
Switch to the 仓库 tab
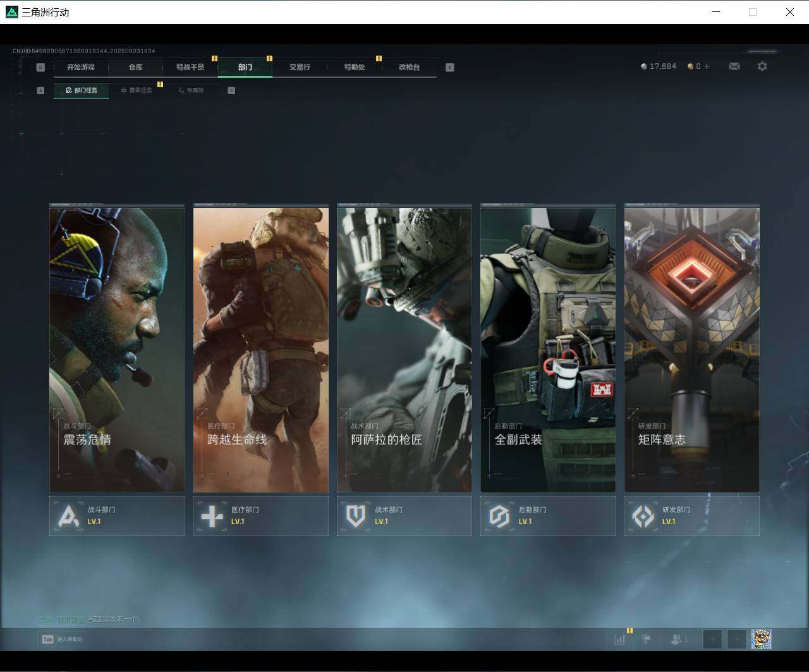[x=135, y=67]
